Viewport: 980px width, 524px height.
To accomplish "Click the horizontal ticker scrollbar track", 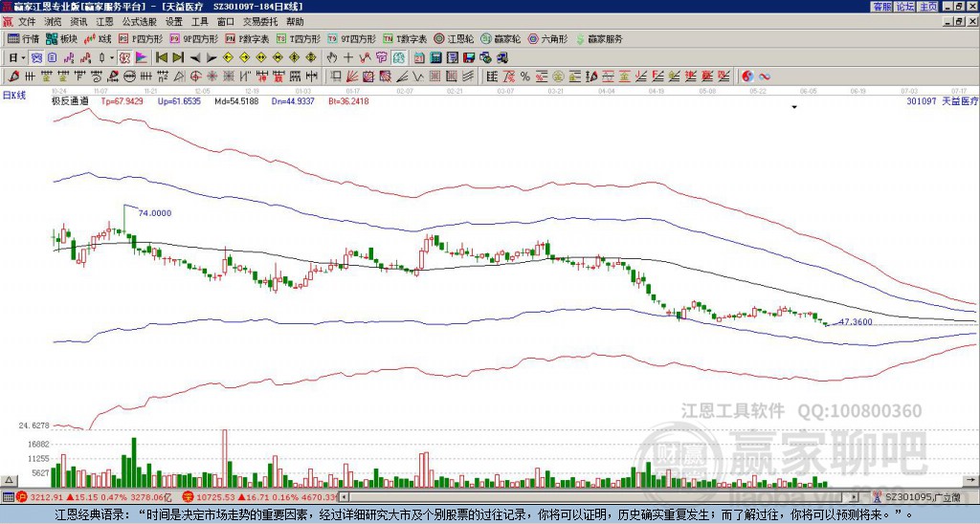I will 600,497.
